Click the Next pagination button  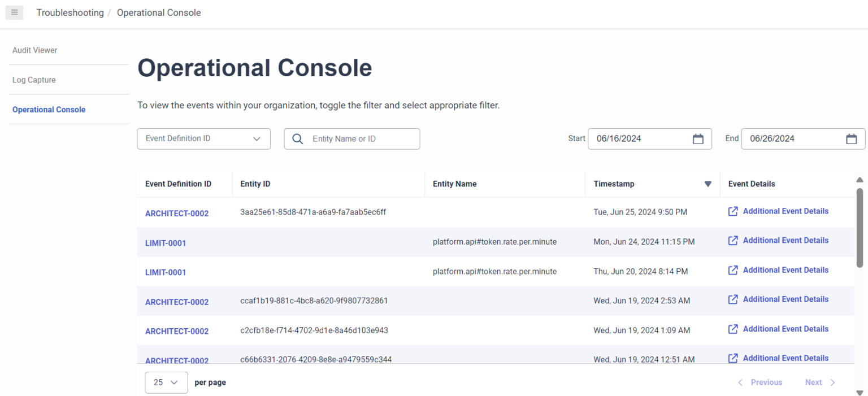click(x=814, y=382)
